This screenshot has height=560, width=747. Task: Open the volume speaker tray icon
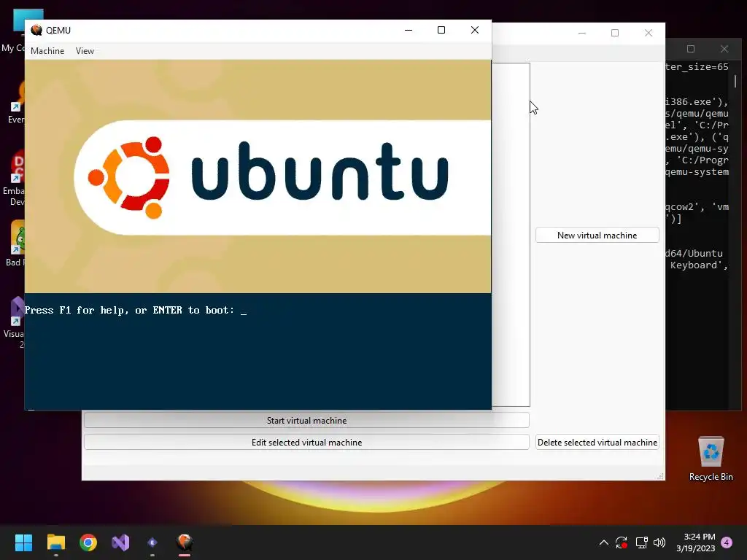(659, 542)
